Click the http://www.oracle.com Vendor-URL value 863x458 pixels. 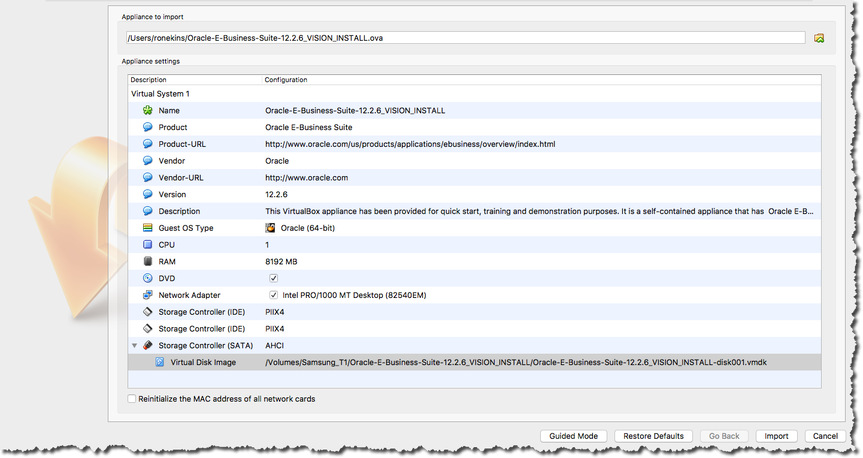pos(307,178)
